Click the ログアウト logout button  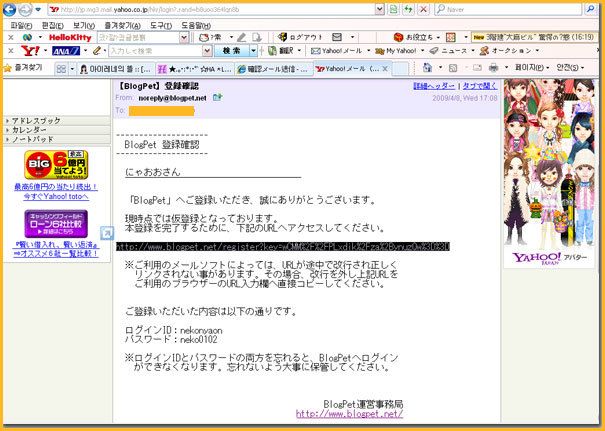pyautogui.click(x=300, y=37)
